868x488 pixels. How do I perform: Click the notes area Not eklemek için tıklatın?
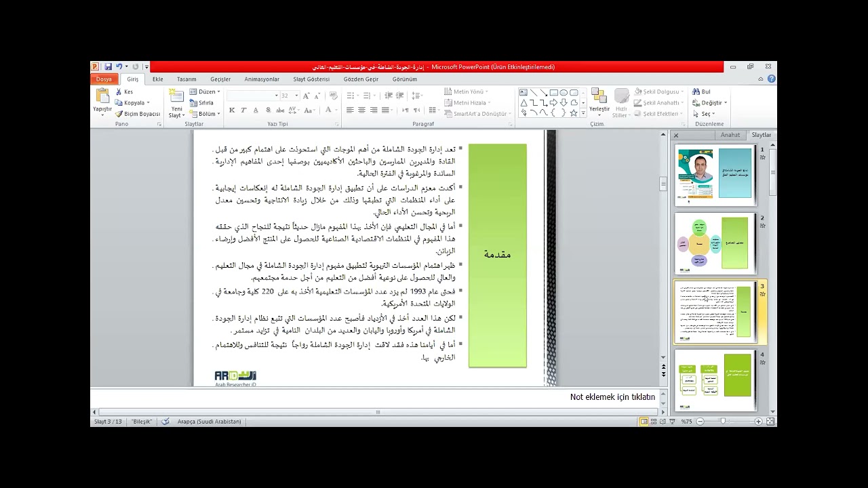612,397
